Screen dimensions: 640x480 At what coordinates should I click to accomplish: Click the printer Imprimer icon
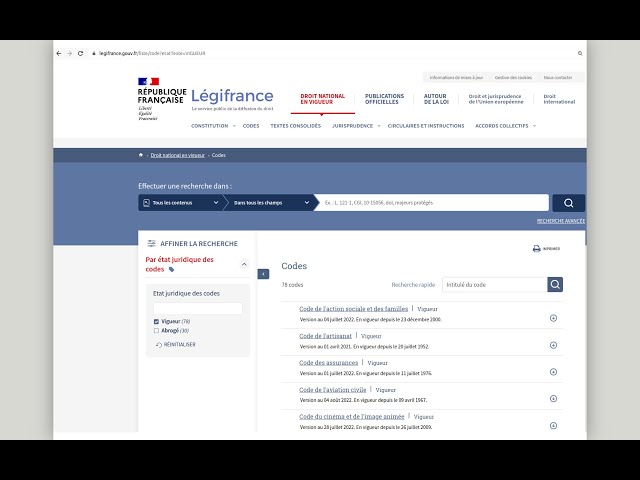click(537, 249)
